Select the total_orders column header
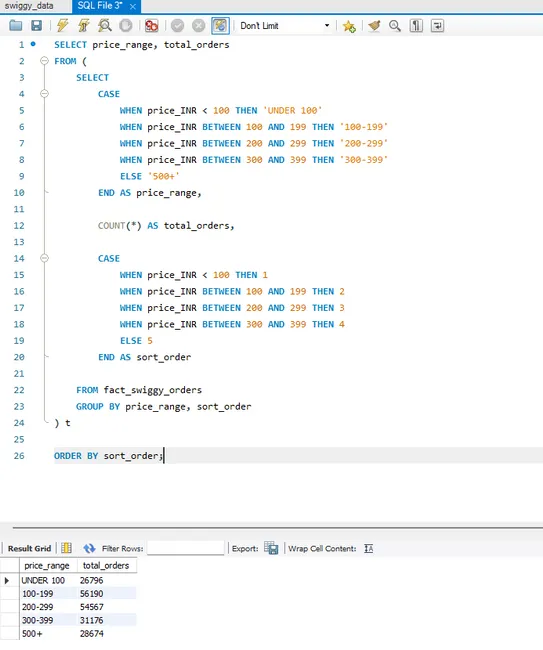This screenshot has width=543, height=650. [106, 565]
